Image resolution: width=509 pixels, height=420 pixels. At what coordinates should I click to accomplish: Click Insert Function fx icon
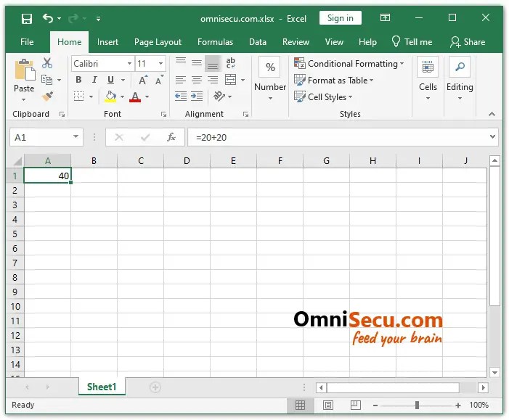171,137
